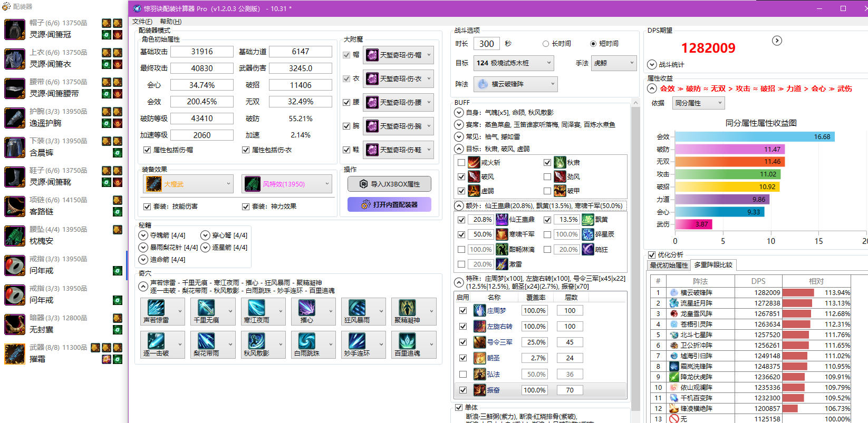The image size is (868, 423).
Task: Enable the 戒火斩 target buff checkbox
Action: tap(461, 163)
